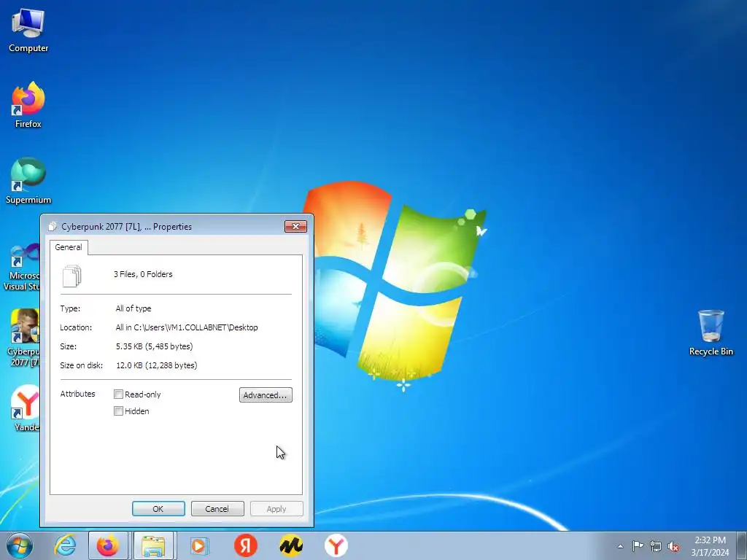This screenshot has height=560, width=747.
Task: Select the Supermium desktop shortcut
Action: pos(28,181)
